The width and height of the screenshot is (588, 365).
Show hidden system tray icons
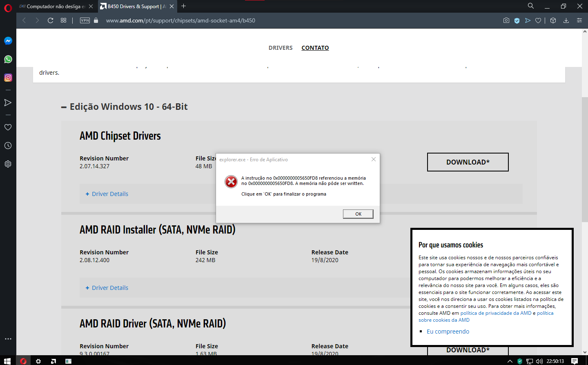pyautogui.click(x=510, y=361)
